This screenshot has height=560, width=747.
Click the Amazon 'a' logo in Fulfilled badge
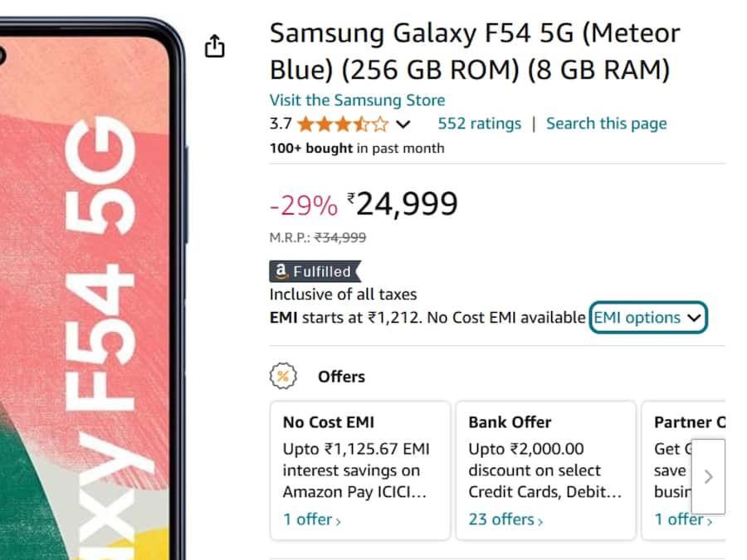point(279,271)
